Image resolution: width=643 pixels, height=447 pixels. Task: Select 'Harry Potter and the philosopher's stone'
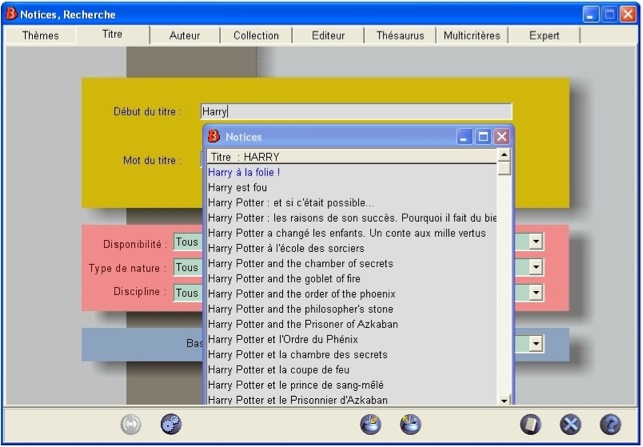pos(352,309)
